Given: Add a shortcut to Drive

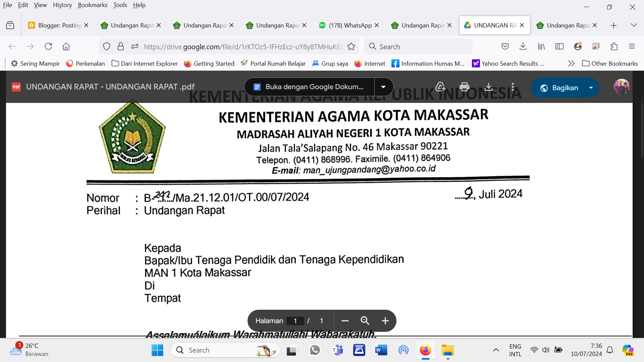Looking at the screenshot, I should coord(440,86).
